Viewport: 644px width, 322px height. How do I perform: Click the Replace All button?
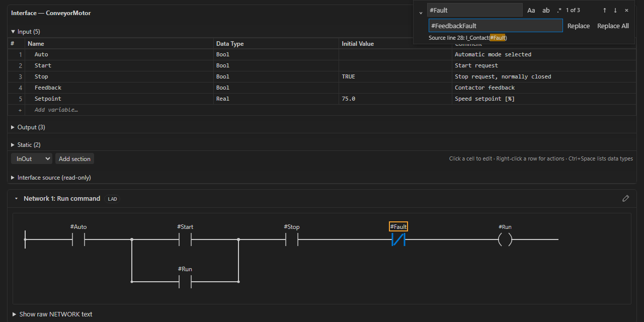(x=613, y=26)
